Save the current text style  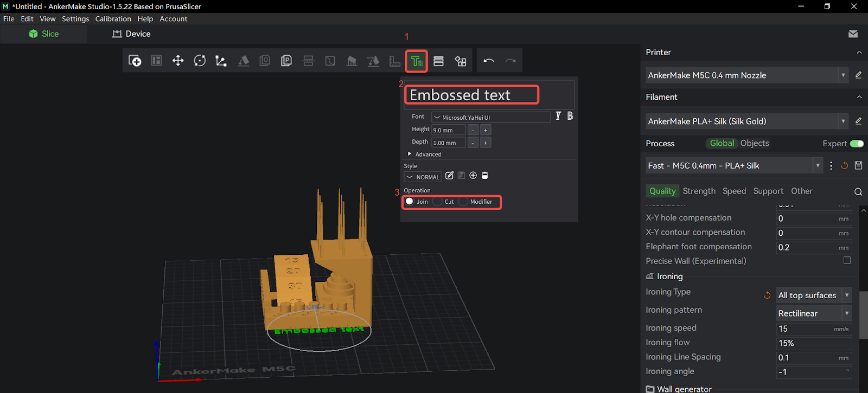(461, 176)
